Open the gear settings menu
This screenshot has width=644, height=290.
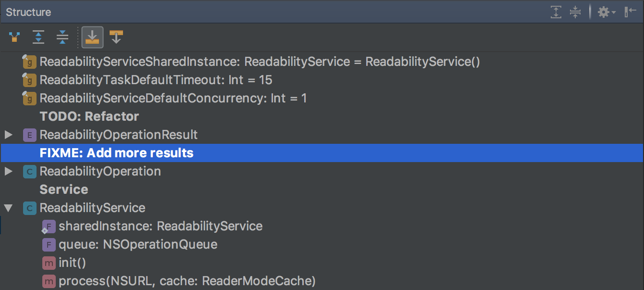coord(604,12)
